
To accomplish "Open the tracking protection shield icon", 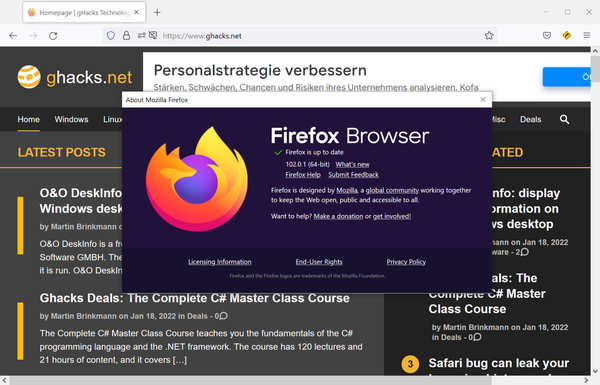I will (111, 36).
